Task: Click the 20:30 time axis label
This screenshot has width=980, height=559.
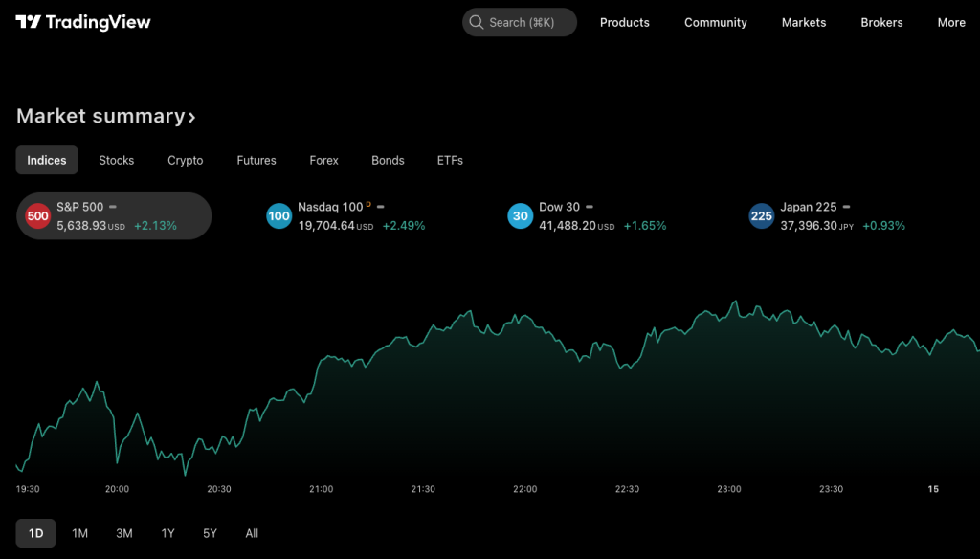Action: [x=219, y=489]
